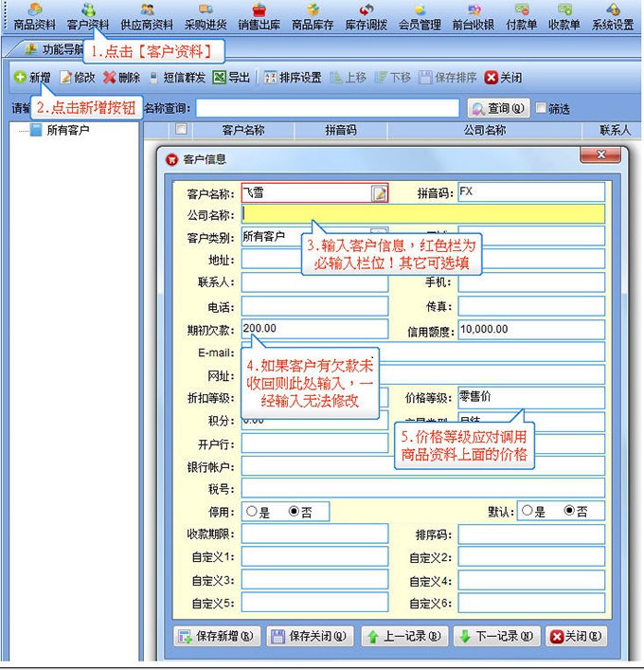Enable the 筛选 filter checkbox
Viewport: 644px width, 670px height.
coord(541,108)
